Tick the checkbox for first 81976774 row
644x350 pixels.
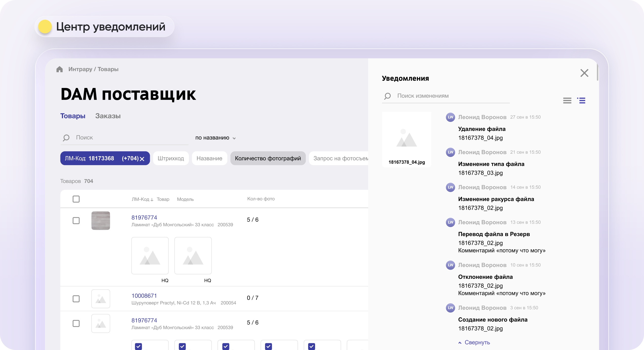tap(76, 221)
